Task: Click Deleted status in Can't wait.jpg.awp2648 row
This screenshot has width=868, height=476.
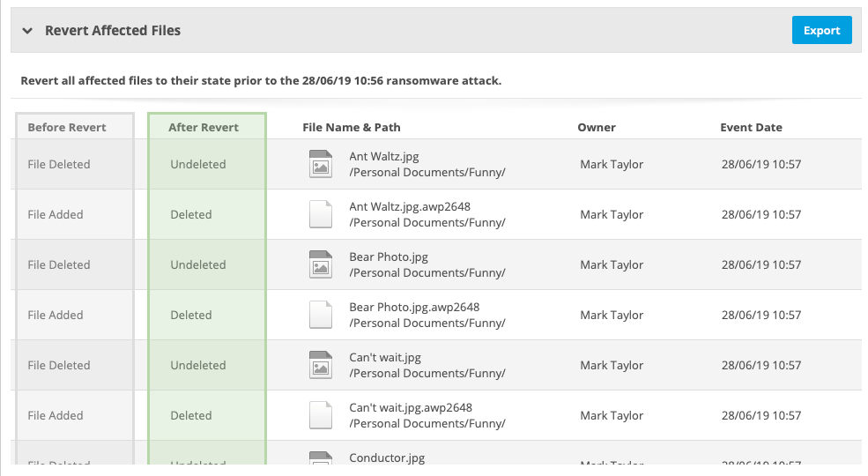Action: (x=191, y=415)
